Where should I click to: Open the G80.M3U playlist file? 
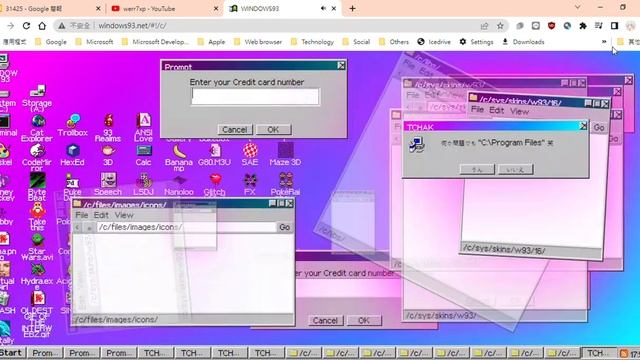[214, 155]
